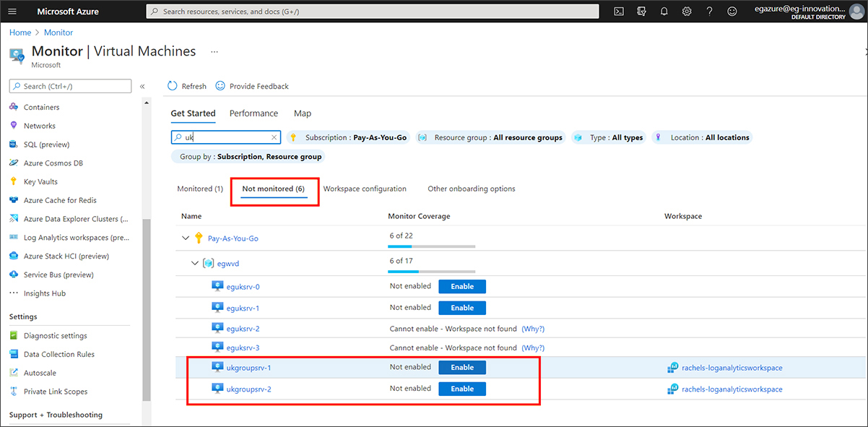Click the Log Analytics workspaces icon
This screenshot has width=868, height=427.
(14, 238)
